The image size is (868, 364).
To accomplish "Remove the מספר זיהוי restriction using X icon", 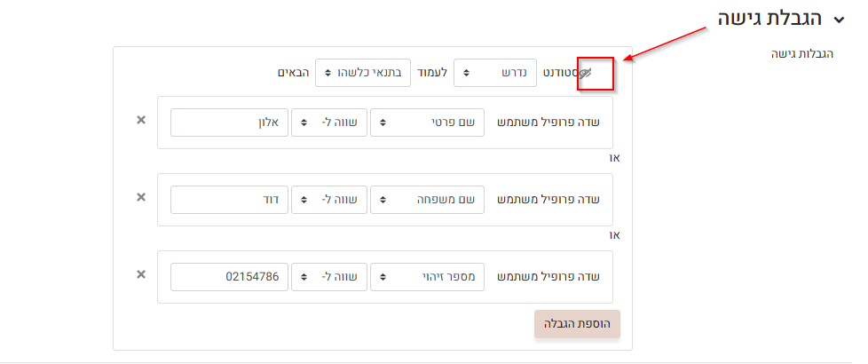I will [x=140, y=274].
